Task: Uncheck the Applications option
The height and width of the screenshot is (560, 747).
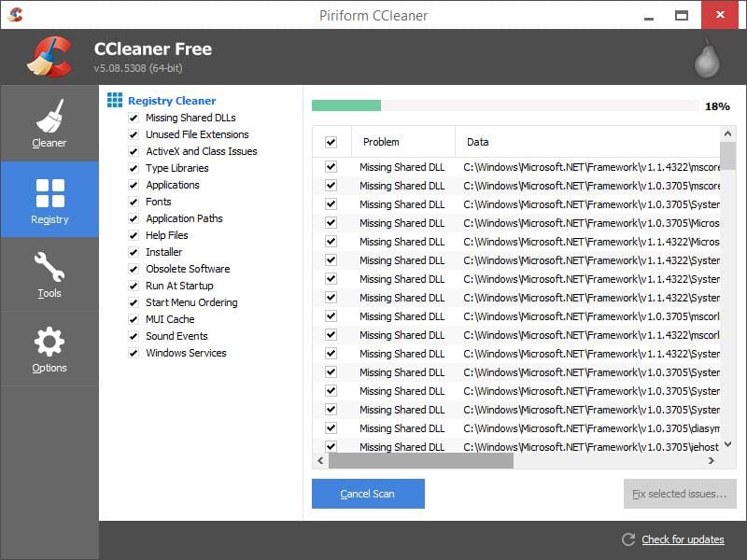Action: tap(134, 185)
